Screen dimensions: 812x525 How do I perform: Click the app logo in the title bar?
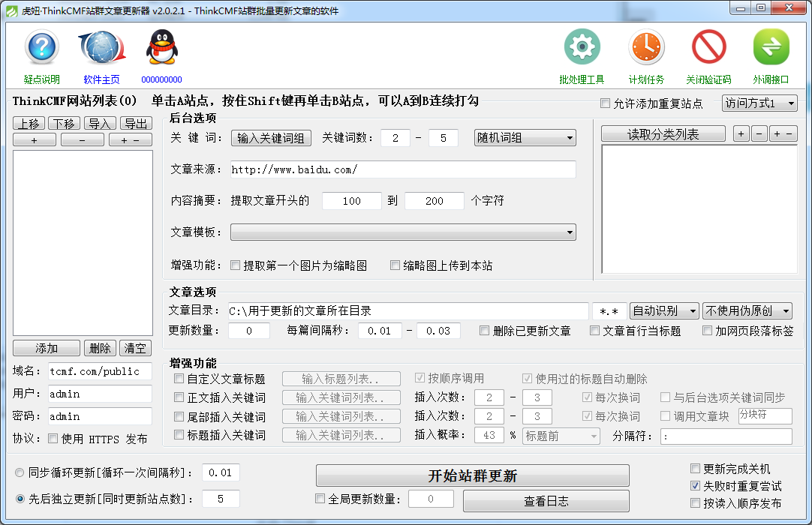[x=11, y=10]
